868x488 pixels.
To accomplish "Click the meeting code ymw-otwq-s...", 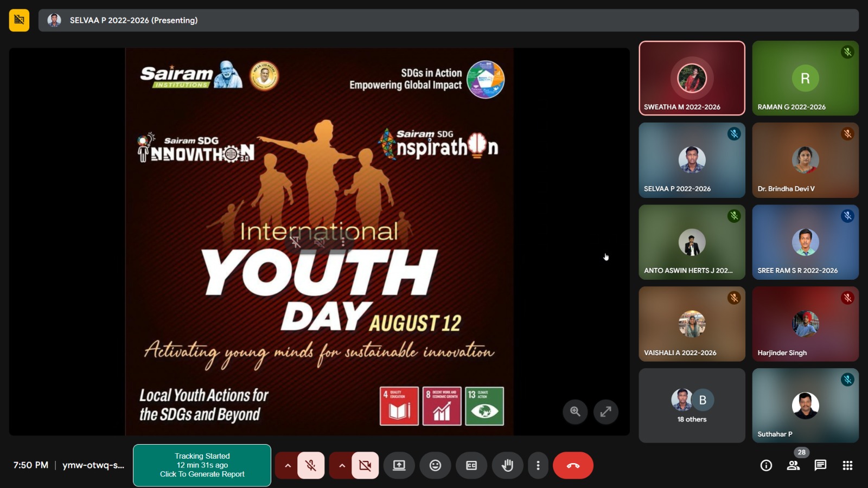I will [x=93, y=465].
